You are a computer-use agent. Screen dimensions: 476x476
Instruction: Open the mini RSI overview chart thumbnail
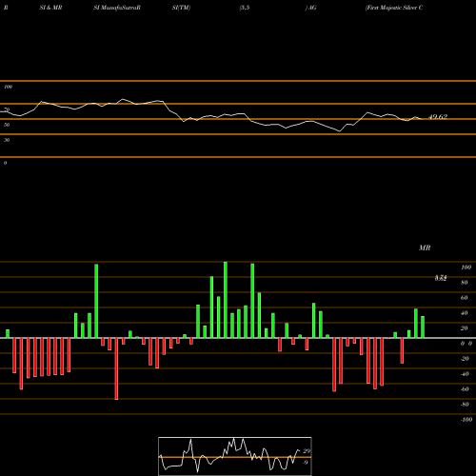235,456
